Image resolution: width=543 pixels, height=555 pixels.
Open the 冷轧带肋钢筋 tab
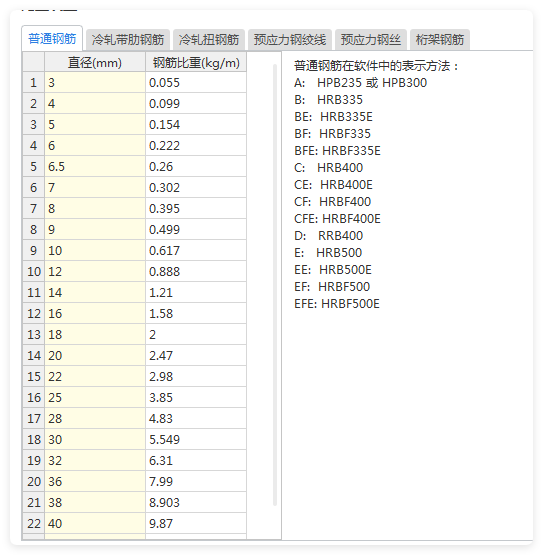pyautogui.click(x=128, y=39)
